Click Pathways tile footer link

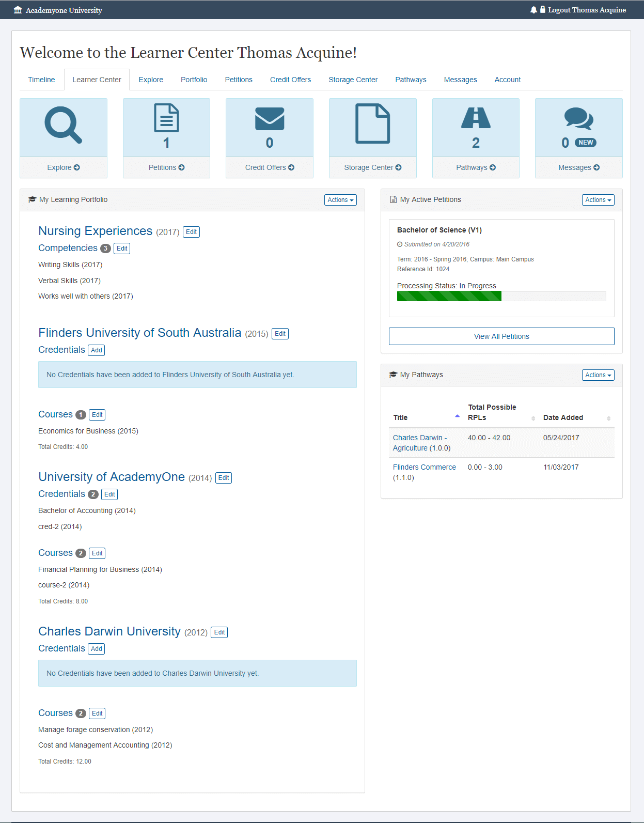pos(476,167)
